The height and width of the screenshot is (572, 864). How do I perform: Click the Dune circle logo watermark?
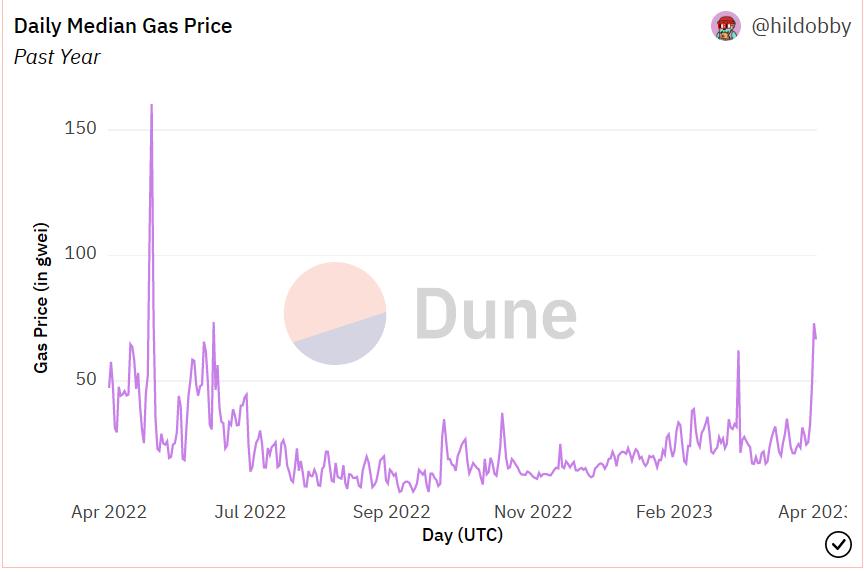(335, 313)
